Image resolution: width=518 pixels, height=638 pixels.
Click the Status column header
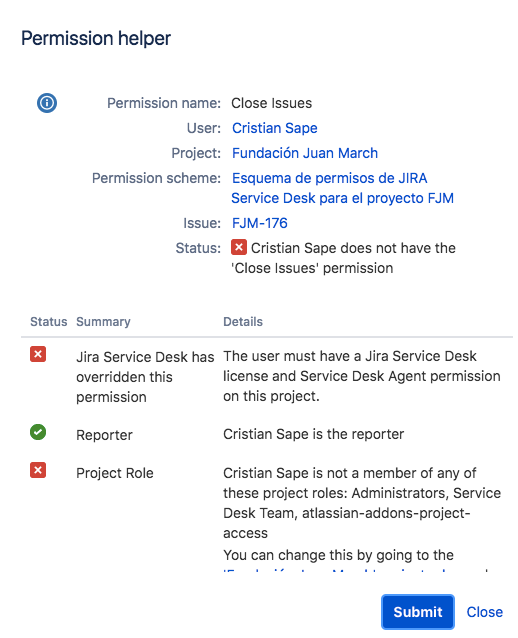point(48,321)
